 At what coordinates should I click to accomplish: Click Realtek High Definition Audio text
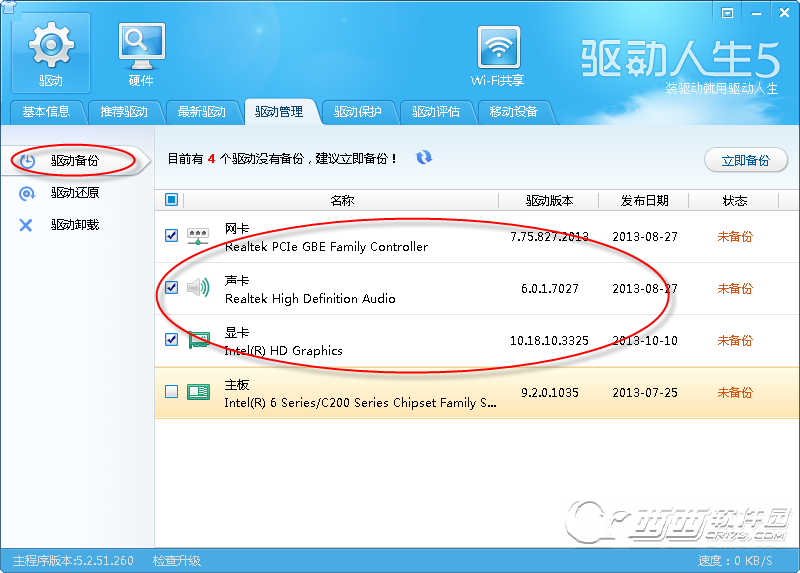click(x=310, y=299)
